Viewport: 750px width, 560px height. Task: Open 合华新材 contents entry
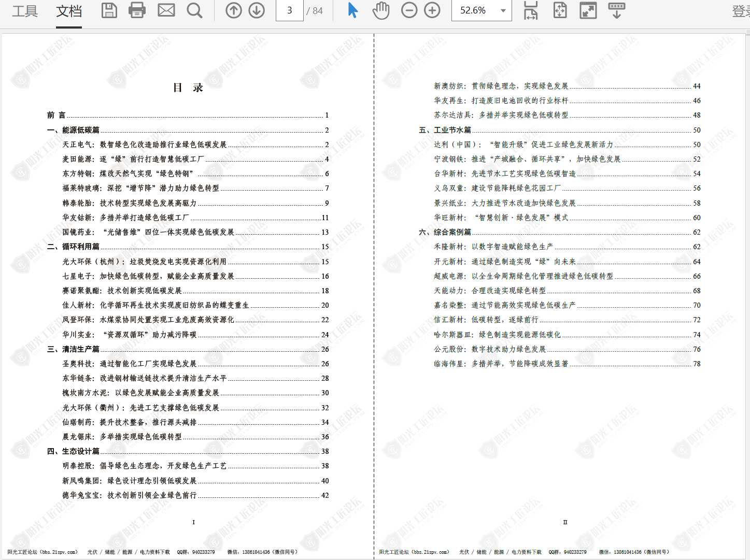pos(567,174)
